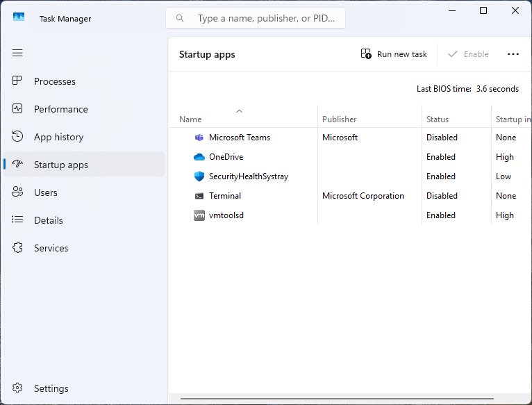The height and width of the screenshot is (405, 532).
Task: Click the Terminal app icon
Action: [199, 196]
